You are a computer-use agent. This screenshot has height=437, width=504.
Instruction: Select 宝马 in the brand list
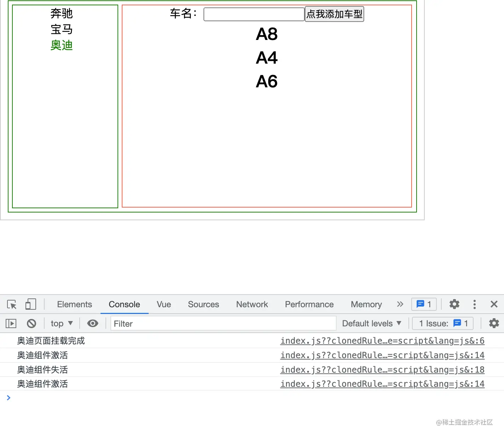(x=62, y=29)
